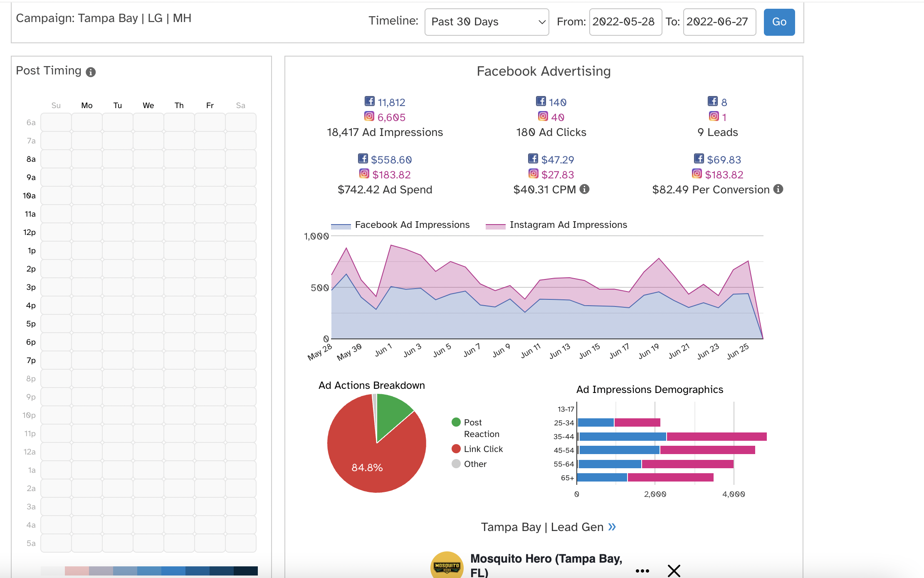Click the 45-54 blue demographic bar
The image size is (924, 578).
click(620, 450)
